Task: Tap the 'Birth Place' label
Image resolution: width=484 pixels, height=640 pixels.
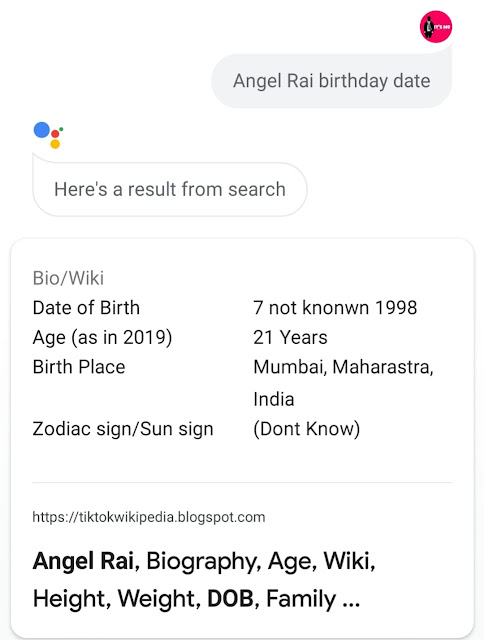Action: [x=79, y=367]
